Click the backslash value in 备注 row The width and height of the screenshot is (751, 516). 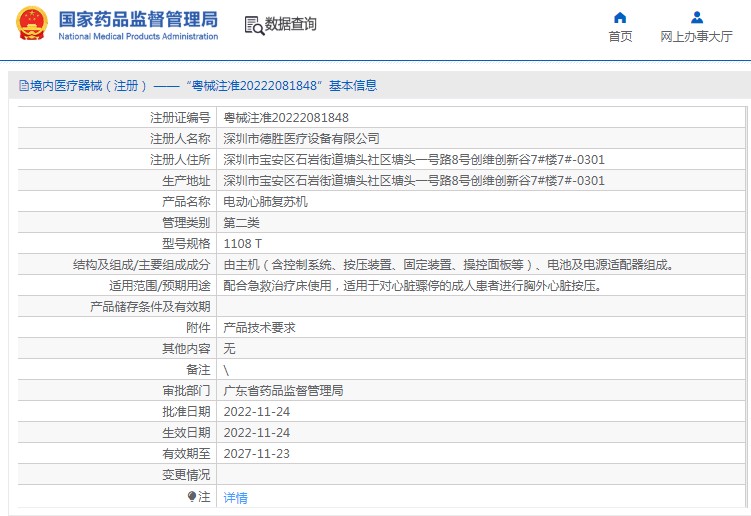(x=226, y=370)
